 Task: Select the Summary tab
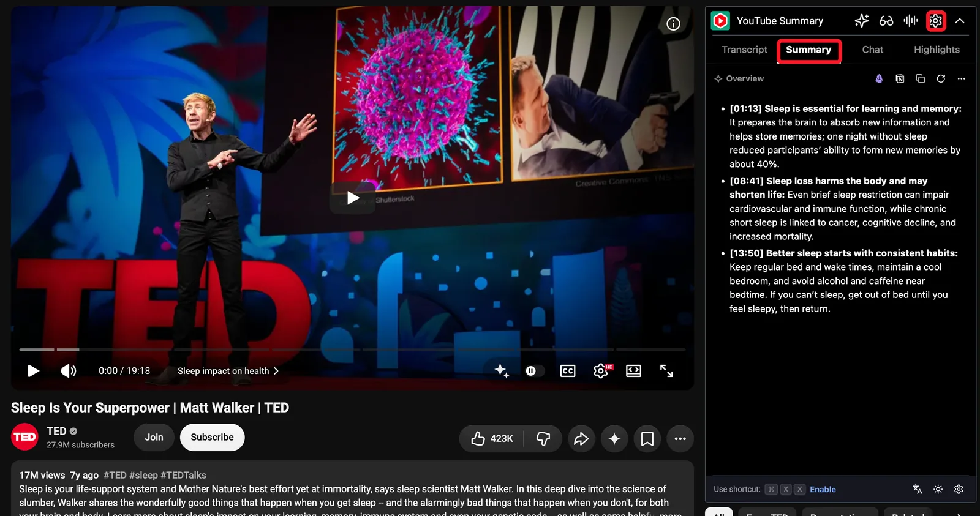tap(809, 50)
